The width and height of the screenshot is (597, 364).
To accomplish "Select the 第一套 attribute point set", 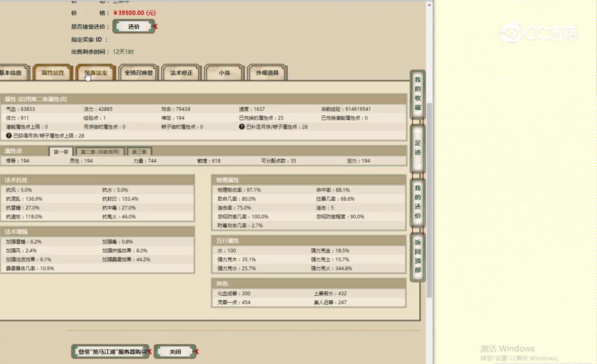I will 61,151.
